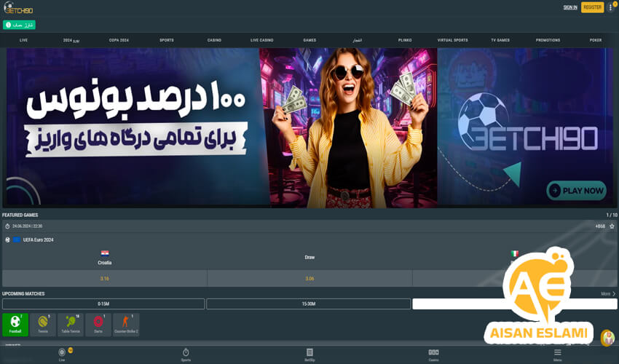Open the LIVE menu item

click(24, 40)
